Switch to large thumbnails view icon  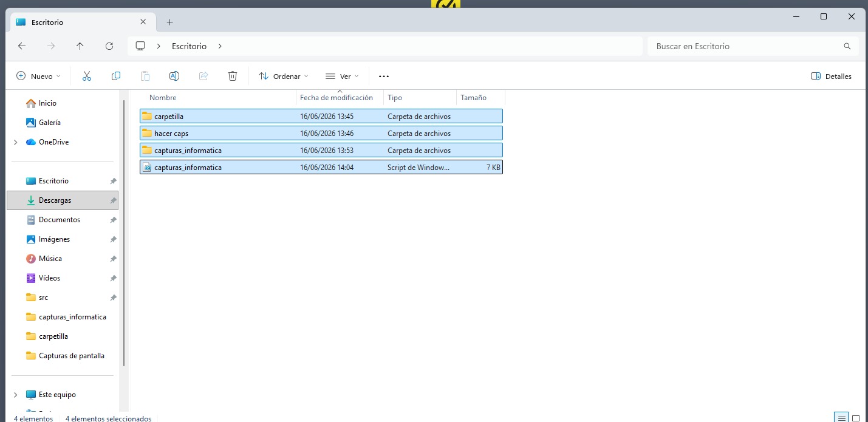pyautogui.click(x=856, y=418)
